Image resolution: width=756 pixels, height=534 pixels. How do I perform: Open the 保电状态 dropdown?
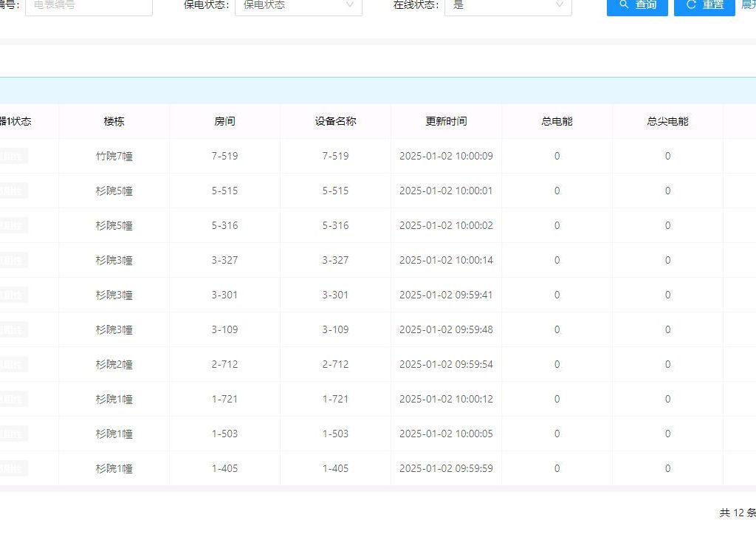298,6
